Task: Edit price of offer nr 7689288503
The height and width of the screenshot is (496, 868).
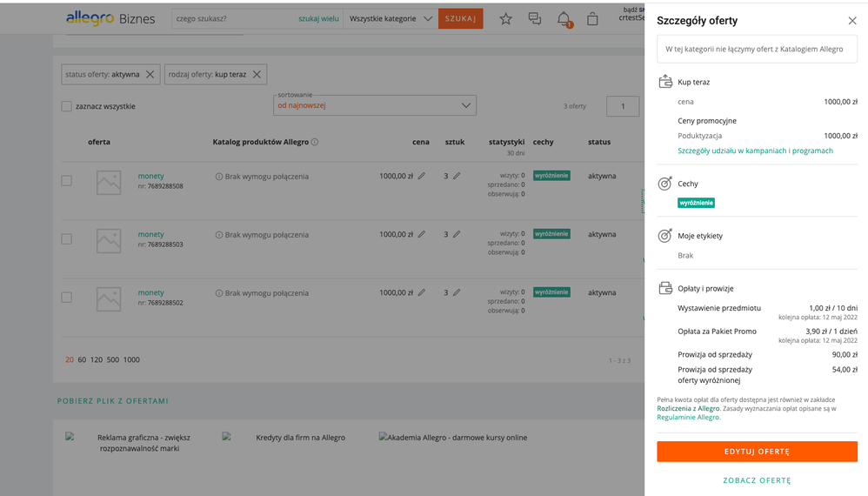Action: tap(422, 234)
